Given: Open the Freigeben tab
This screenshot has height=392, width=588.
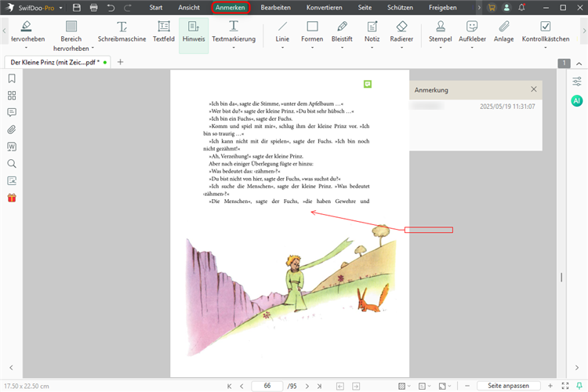Looking at the screenshot, I should [x=443, y=8].
